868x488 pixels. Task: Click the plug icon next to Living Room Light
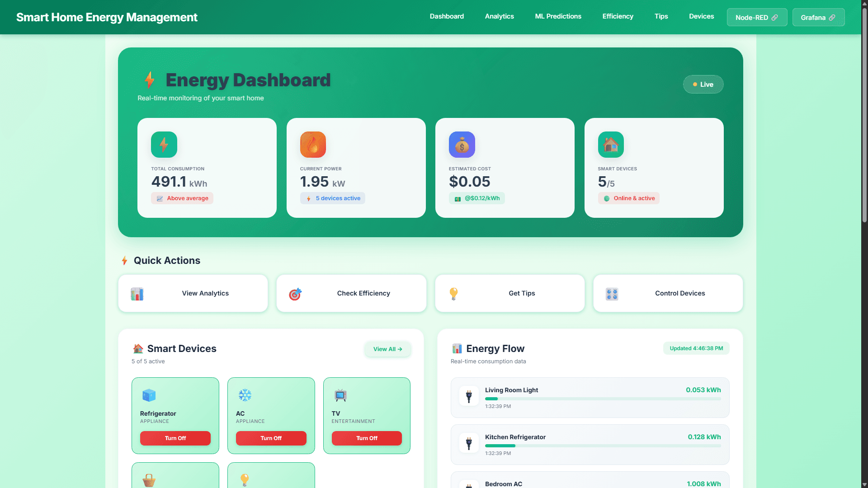click(x=470, y=396)
